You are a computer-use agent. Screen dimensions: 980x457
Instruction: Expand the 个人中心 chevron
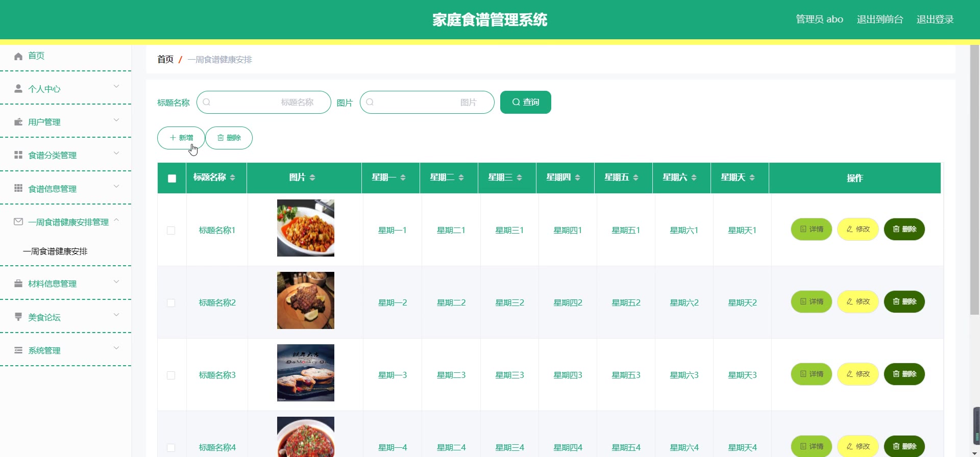[x=116, y=86]
